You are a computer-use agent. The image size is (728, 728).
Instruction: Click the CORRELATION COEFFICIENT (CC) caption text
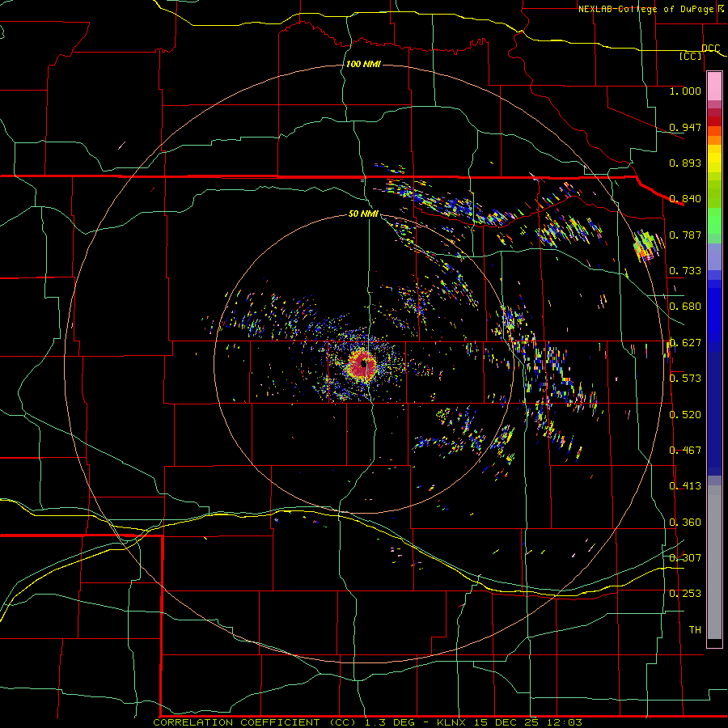(x=255, y=722)
